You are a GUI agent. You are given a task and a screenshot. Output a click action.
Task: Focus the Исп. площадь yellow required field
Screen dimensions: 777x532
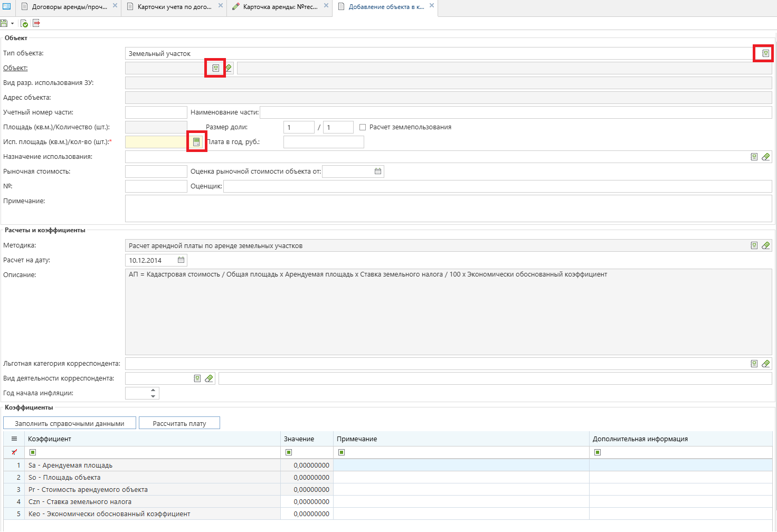pyautogui.click(x=156, y=142)
